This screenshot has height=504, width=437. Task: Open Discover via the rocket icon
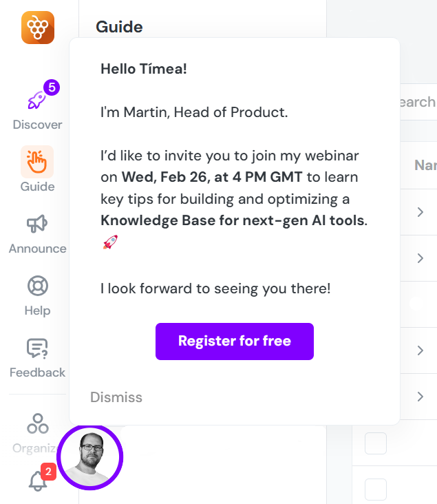coord(36,101)
